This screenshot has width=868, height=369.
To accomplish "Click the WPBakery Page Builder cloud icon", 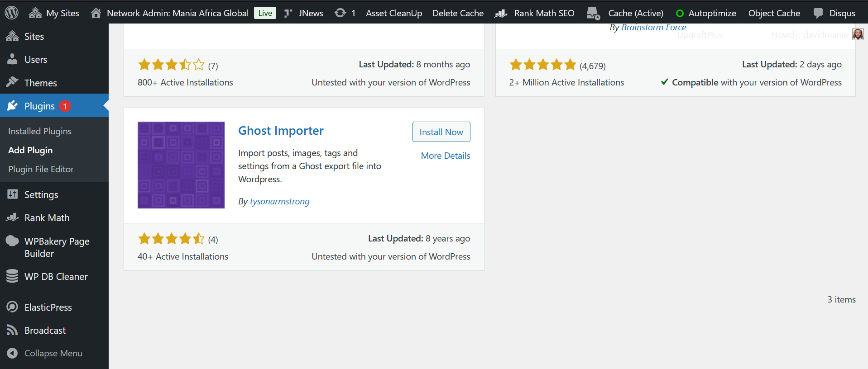I will point(12,241).
